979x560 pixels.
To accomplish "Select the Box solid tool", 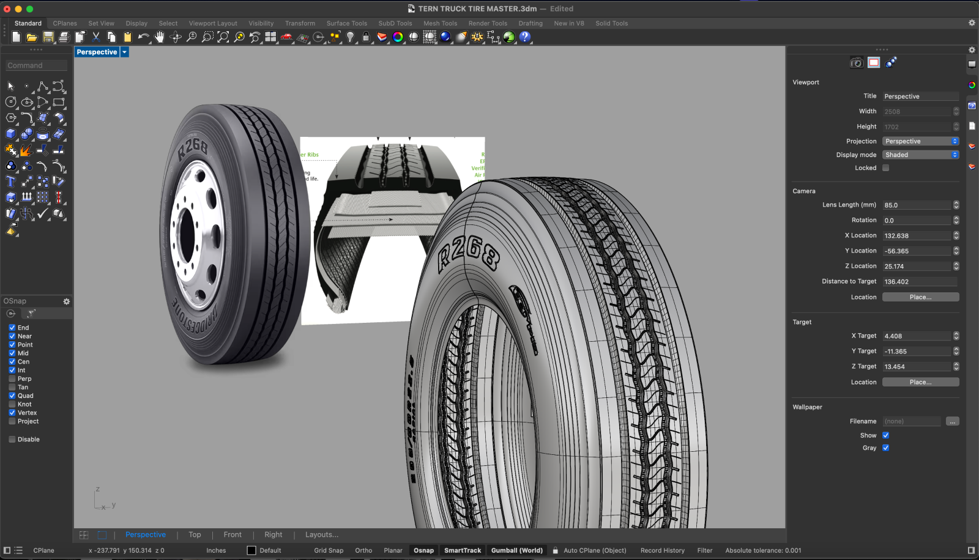I will [x=10, y=134].
